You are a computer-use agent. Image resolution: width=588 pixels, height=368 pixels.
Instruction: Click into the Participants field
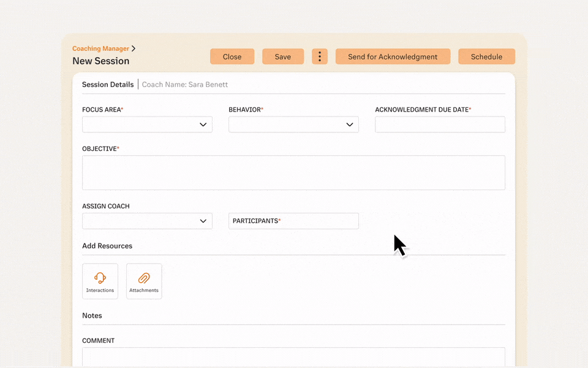click(x=293, y=221)
